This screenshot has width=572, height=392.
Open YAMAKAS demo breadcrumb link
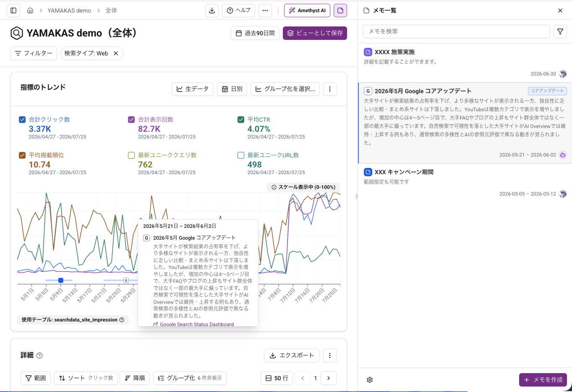69,10
